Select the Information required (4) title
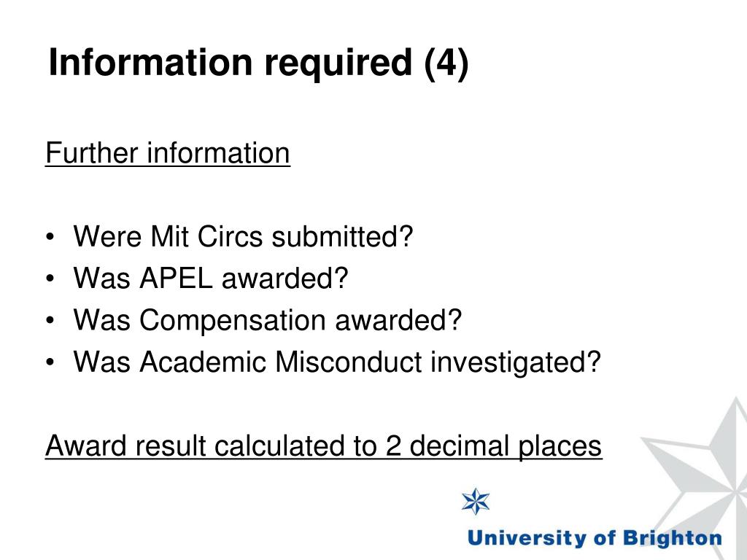 pyautogui.click(x=259, y=63)
